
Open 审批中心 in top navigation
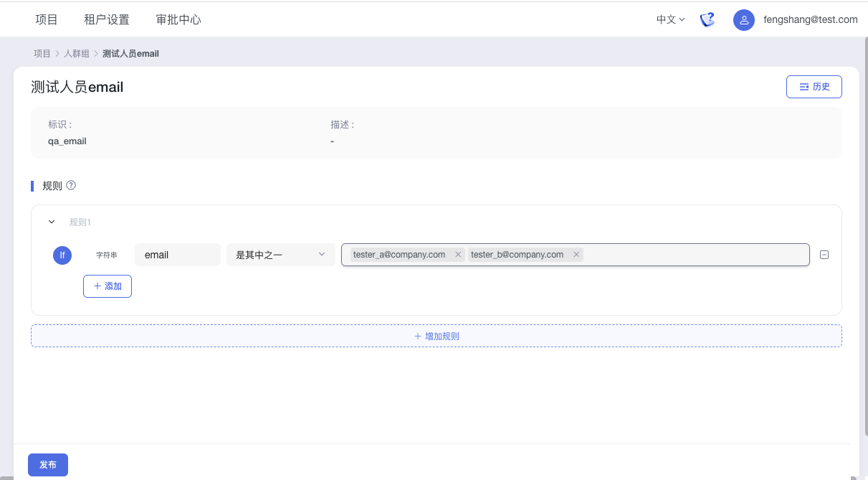pyautogui.click(x=178, y=19)
